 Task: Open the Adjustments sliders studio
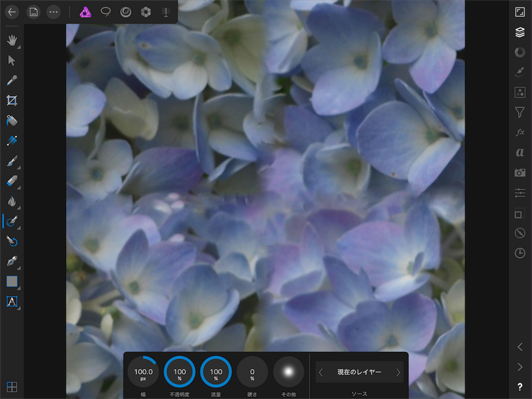520,193
